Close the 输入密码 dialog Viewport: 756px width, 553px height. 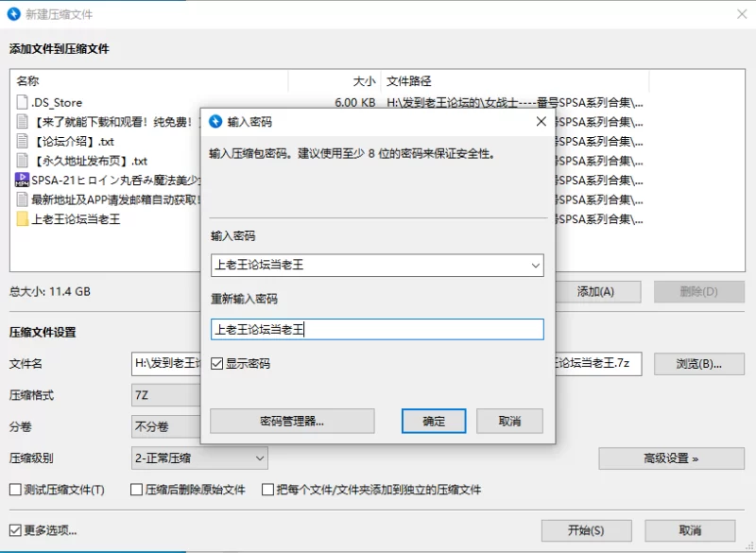pos(541,122)
